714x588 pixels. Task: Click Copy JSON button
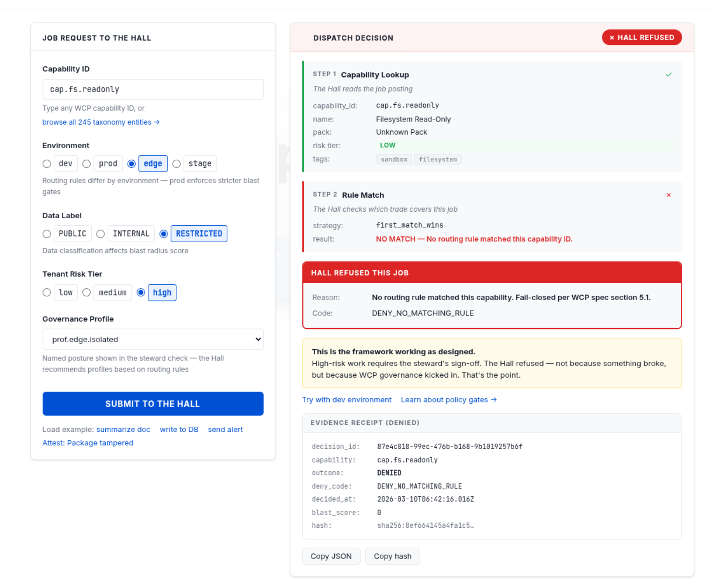pos(331,556)
